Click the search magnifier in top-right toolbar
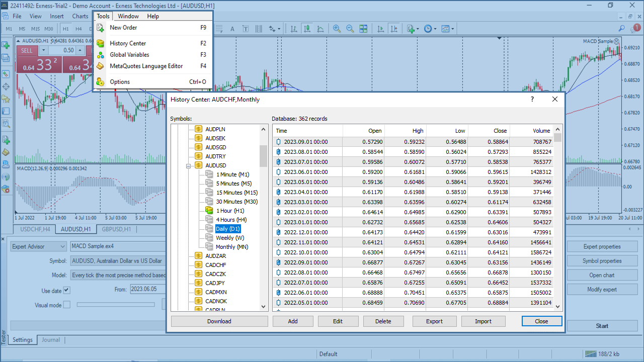Viewport: 644px width, 362px height. pyautogui.click(x=622, y=29)
